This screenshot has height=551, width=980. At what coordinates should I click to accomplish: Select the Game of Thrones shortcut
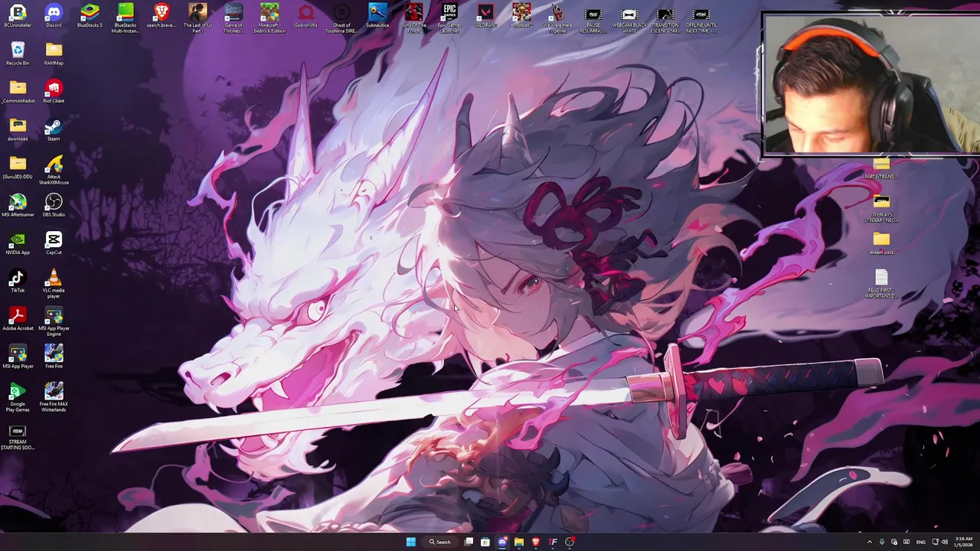(x=234, y=18)
